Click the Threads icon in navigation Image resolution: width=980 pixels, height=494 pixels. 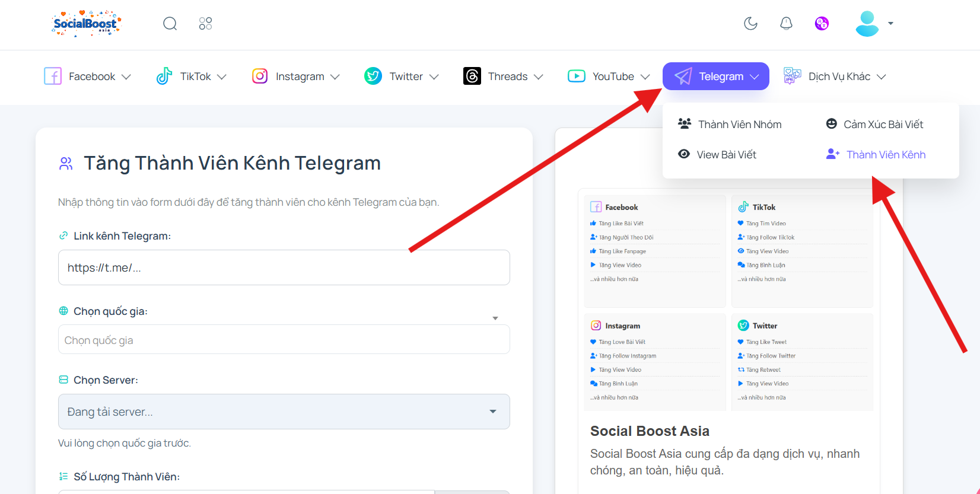(x=472, y=76)
